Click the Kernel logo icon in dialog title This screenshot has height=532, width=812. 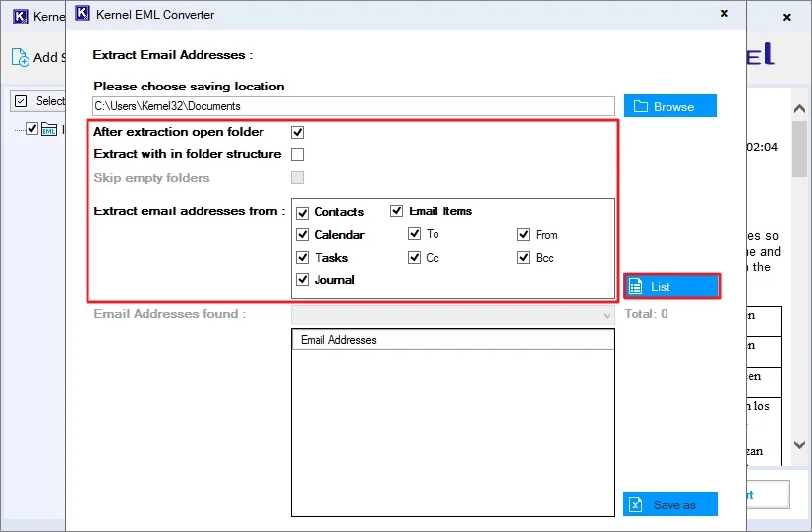click(83, 15)
